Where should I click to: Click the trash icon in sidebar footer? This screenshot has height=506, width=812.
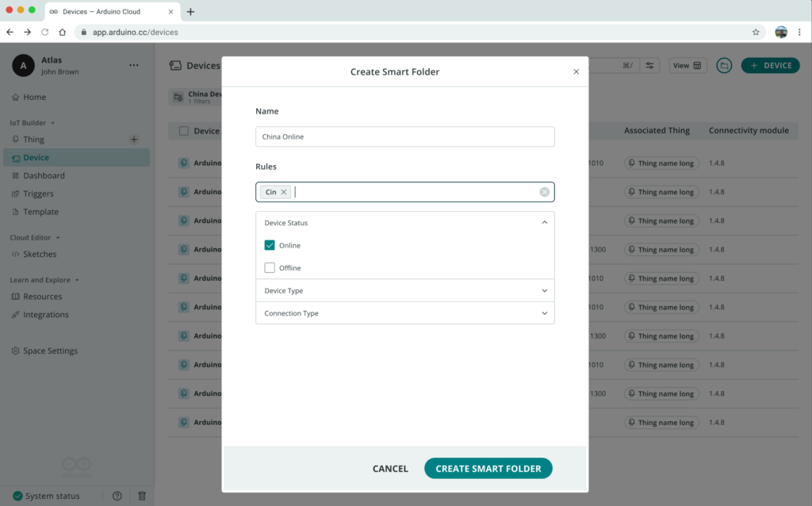coord(142,496)
